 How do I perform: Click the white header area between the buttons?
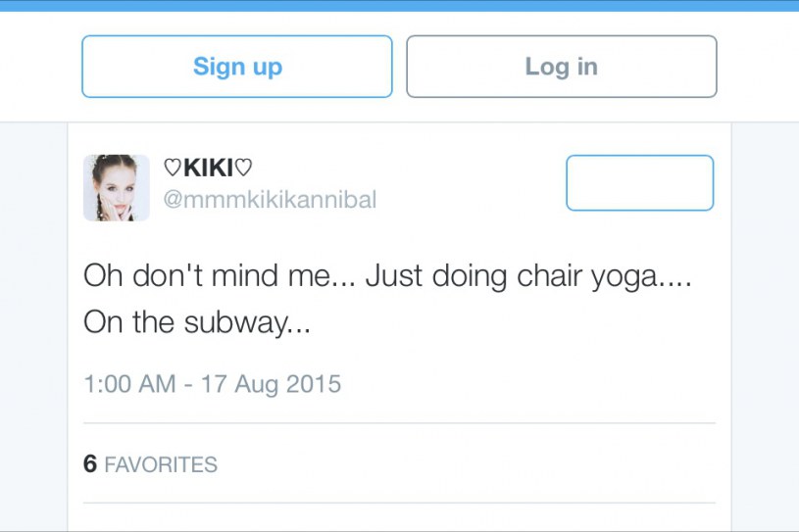[x=399, y=67]
